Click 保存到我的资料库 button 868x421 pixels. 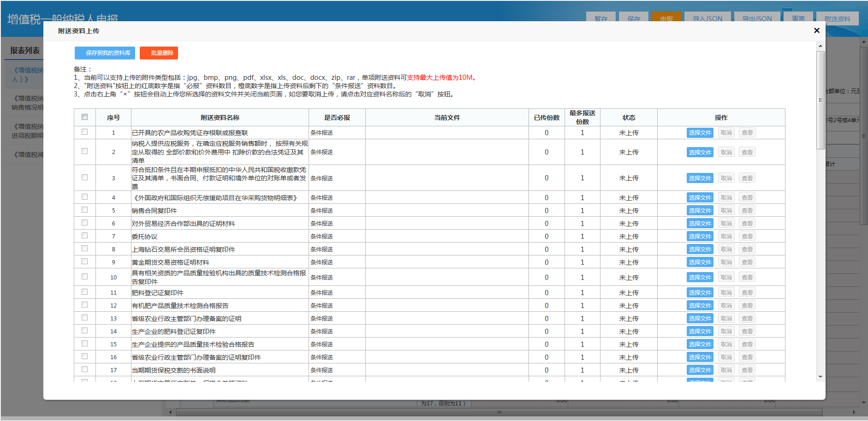105,53
